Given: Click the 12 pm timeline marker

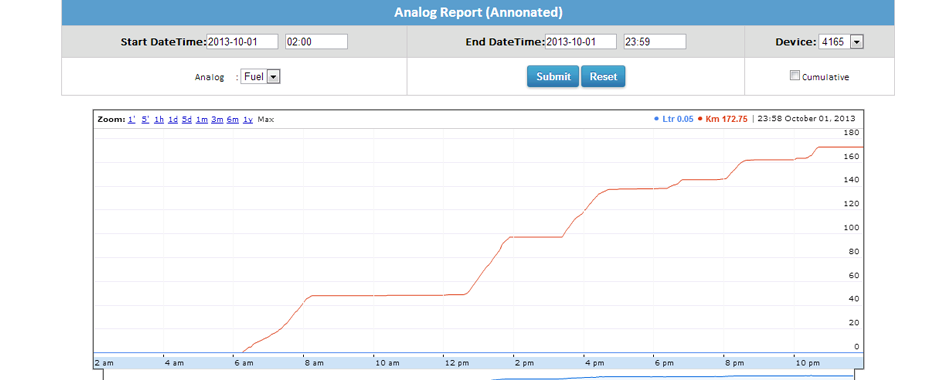Looking at the screenshot, I should point(457,363).
